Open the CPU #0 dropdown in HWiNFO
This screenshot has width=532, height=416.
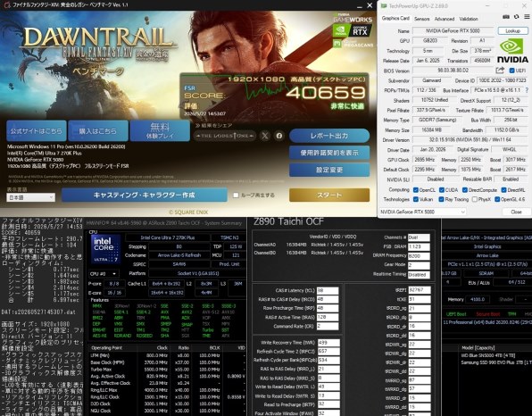pos(104,274)
